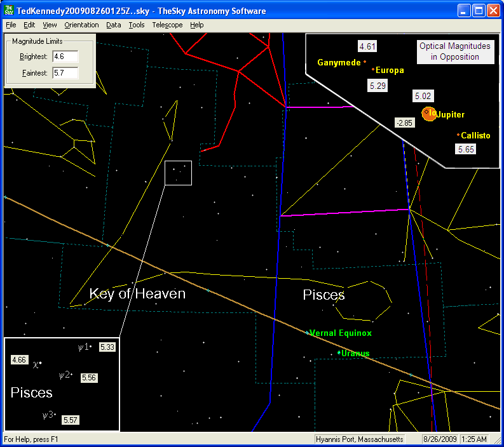Open the Tools menu
504x447 pixels.
coord(136,25)
